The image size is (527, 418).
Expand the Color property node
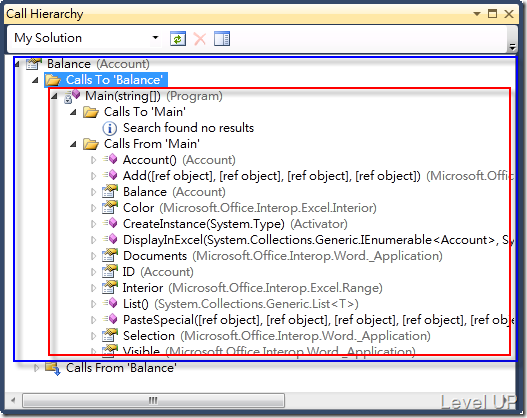tap(93, 208)
